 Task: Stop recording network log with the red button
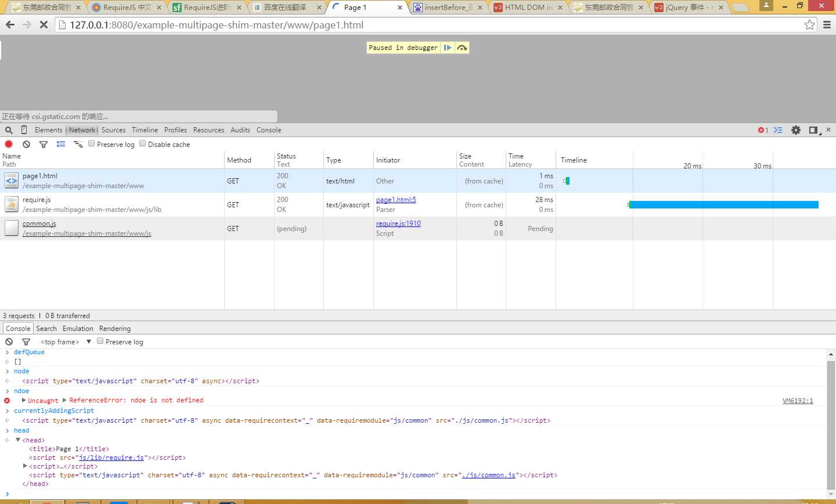[9, 144]
